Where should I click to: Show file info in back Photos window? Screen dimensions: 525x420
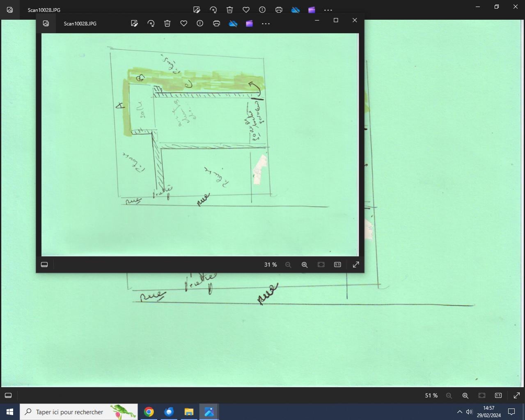262,10
